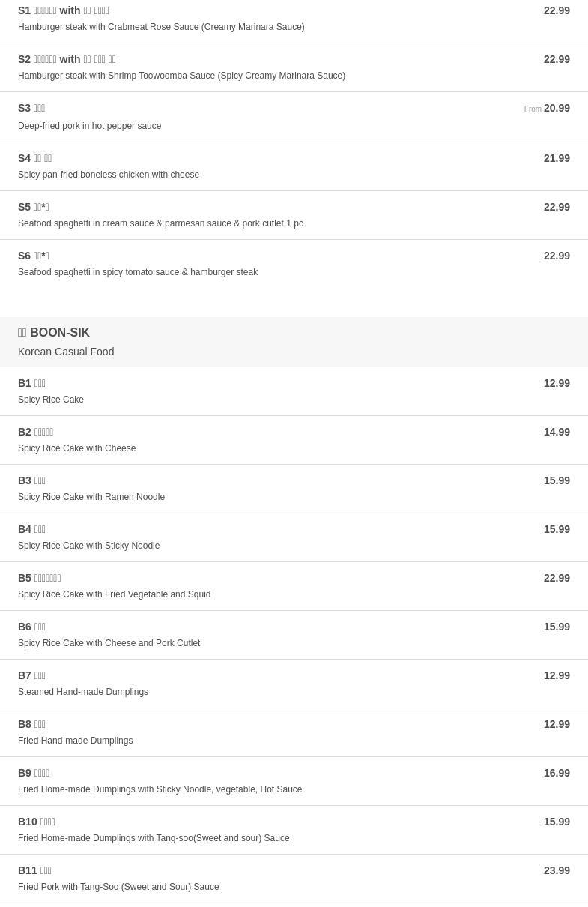Select S6 spaghetti in spicy tomato sauce

point(294,264)
